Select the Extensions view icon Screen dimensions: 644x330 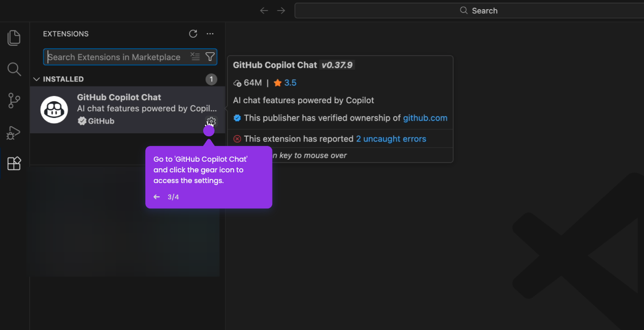point(14,164)
